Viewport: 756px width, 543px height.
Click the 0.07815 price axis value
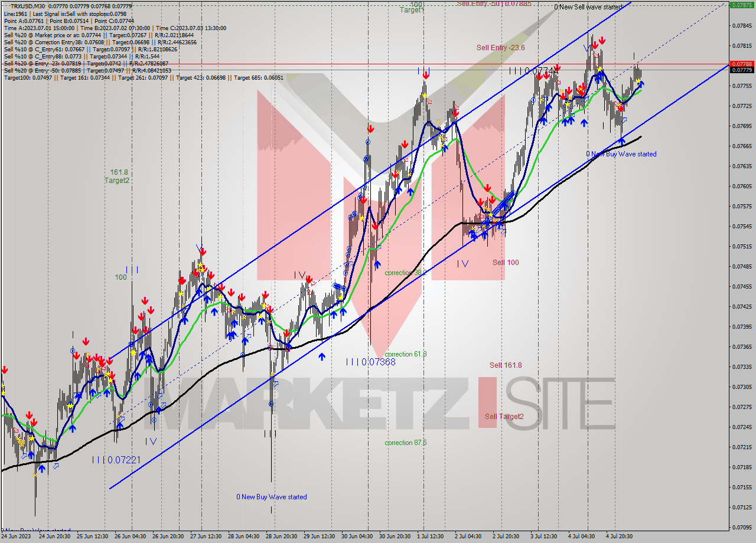[741, 45]
